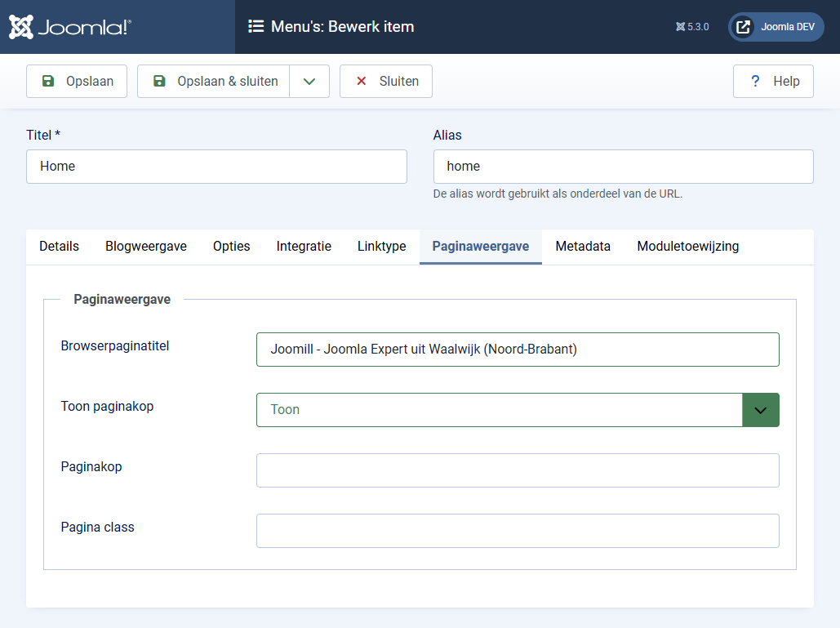Open the Metadata tab
The image size is (840, 628).
click(583, 247)
